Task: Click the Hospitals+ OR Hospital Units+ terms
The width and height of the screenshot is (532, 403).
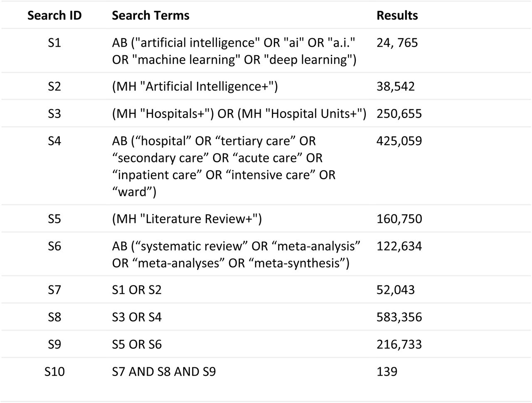Action: click(x=239, y=113)
